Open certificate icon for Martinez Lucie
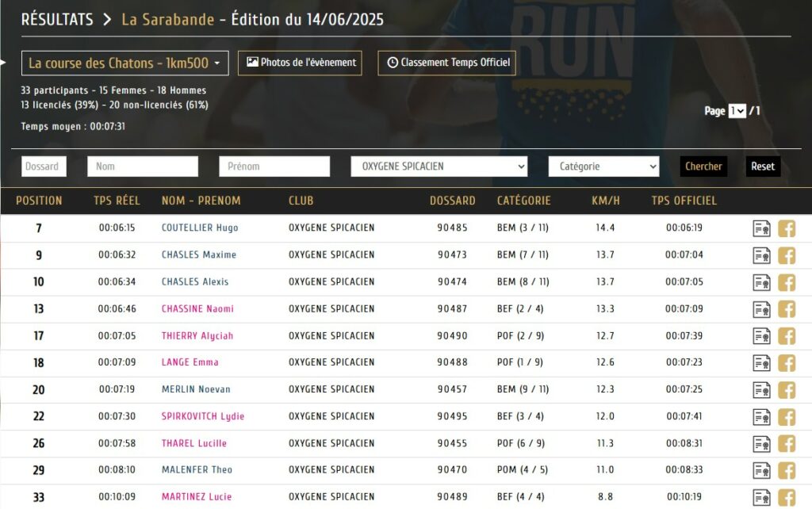Screen dimensions: 812x509 coord(761,497)
